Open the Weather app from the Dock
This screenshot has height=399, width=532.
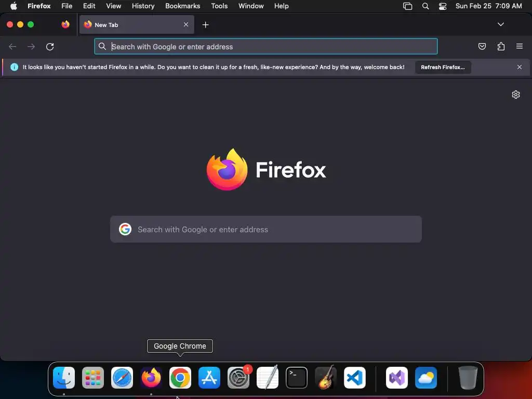426,378
